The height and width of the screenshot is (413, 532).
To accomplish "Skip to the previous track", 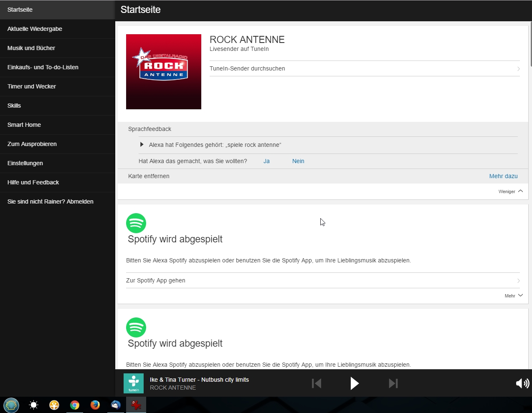I will tap(317, 383).
